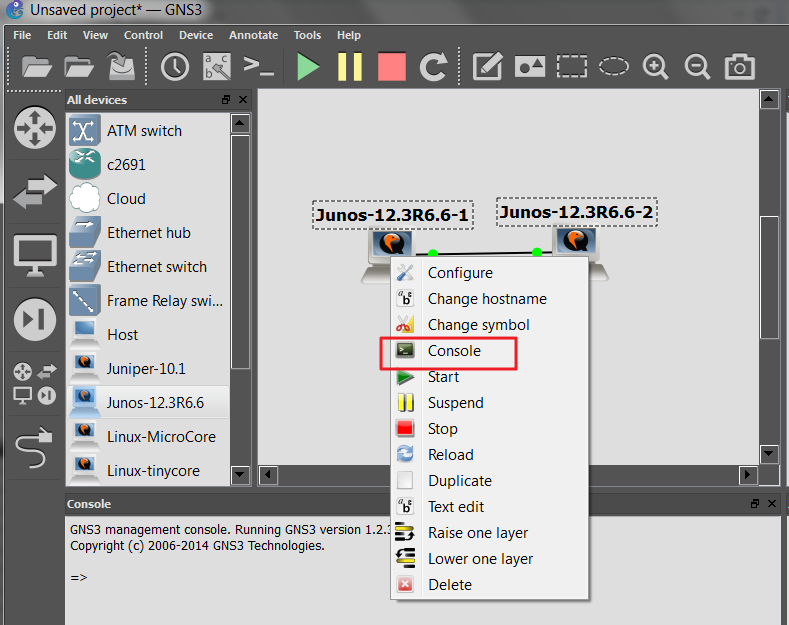Select Ethernet switch in device list

tap(148, 267)
